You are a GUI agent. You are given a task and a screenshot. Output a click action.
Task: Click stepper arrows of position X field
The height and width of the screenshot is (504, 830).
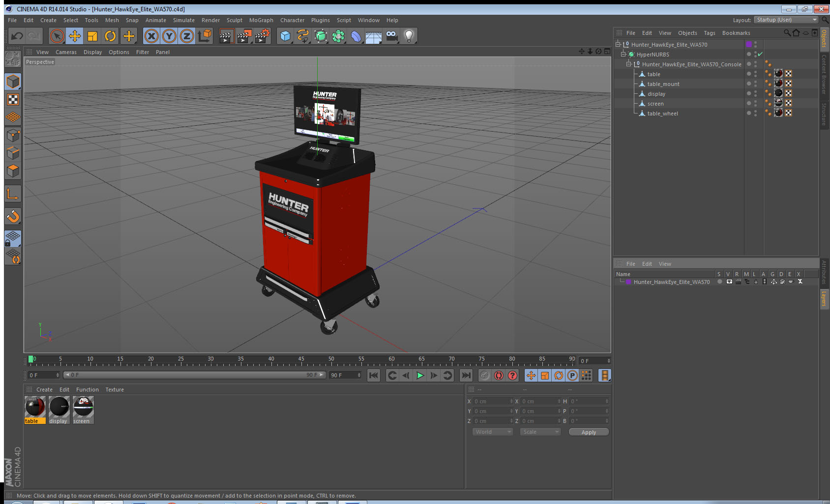pos(511,401)
